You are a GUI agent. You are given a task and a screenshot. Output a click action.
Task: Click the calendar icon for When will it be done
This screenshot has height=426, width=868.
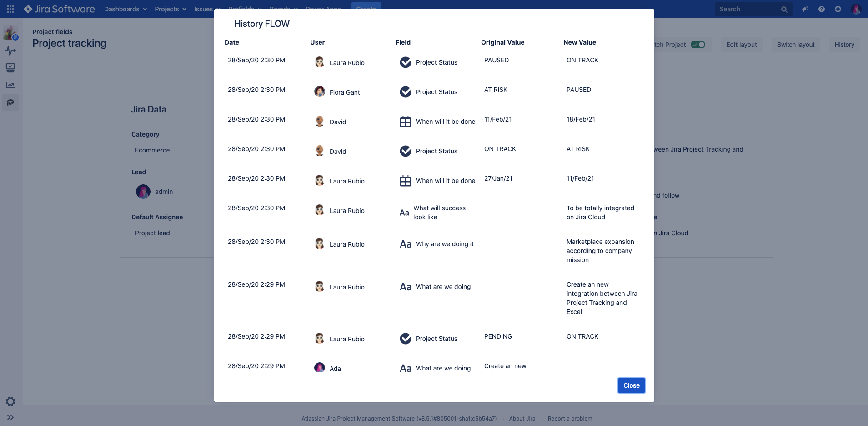point(406,122)
